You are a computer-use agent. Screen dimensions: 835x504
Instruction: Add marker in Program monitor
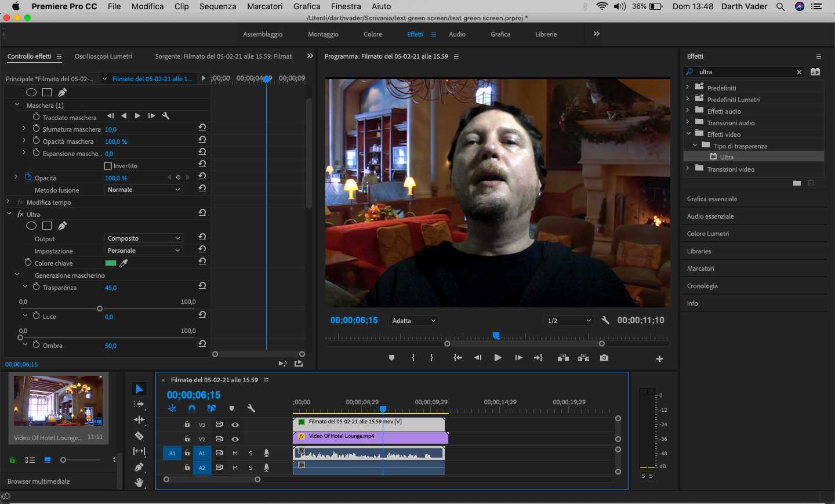tap(391, 358)
